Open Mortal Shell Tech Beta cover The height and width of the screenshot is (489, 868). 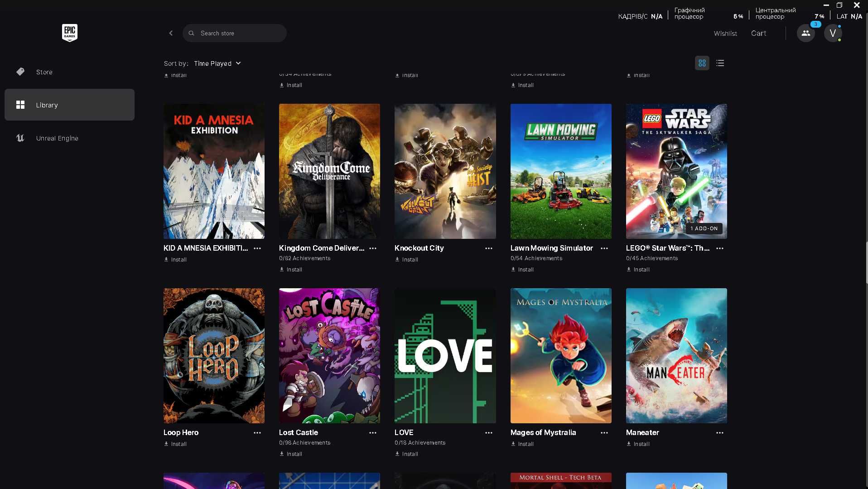(561, 481)
